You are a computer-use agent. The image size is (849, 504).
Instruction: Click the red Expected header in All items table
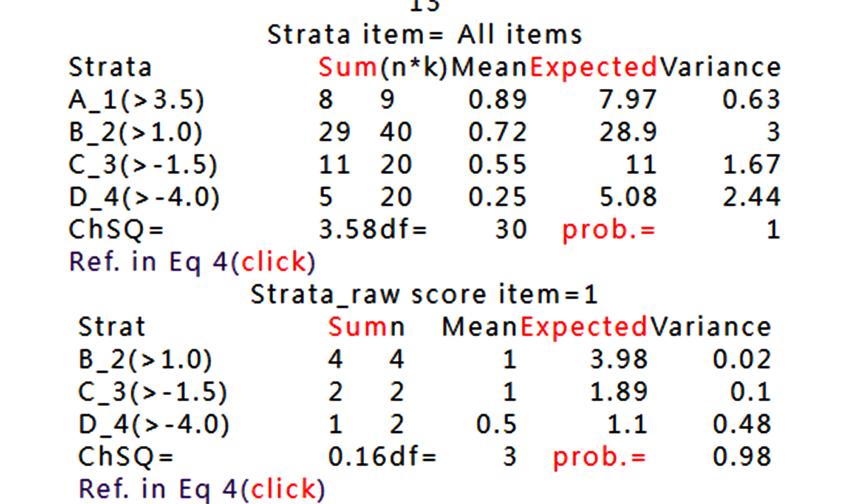pyautogui.click(x=593, y=67)
